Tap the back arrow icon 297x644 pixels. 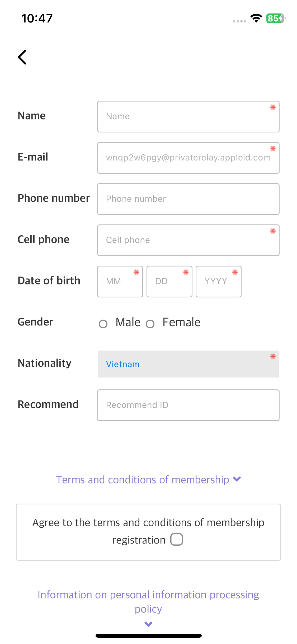pos(22,57)
